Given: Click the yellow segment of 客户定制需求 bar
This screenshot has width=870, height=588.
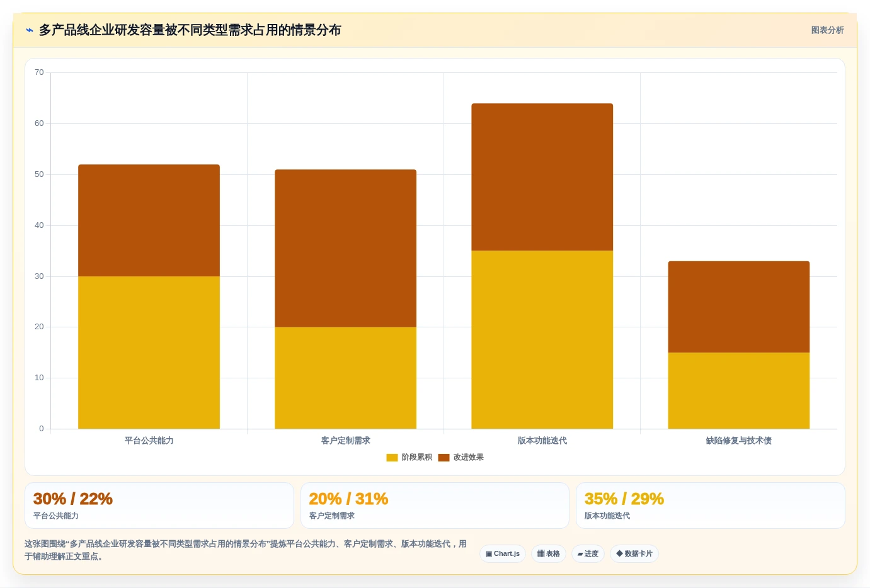Looking at the screenshot, I should pyautogui.click(x=345, y=378).
